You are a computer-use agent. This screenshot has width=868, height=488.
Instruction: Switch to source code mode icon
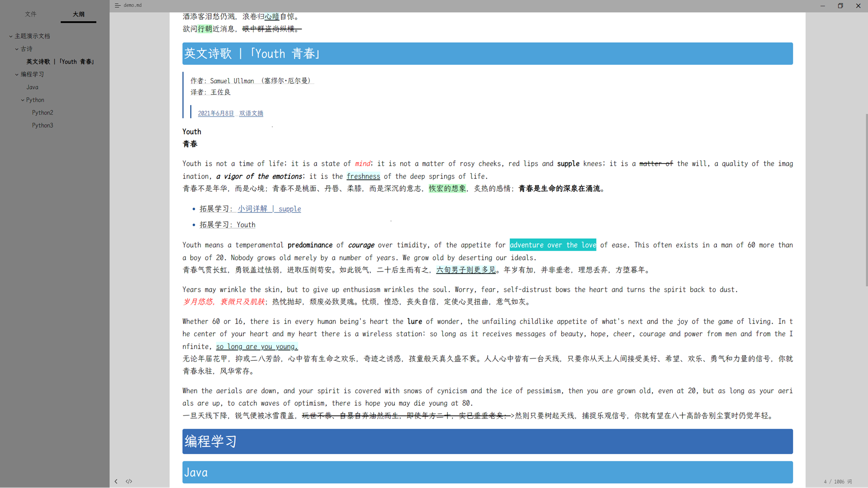tap(129, 481)
